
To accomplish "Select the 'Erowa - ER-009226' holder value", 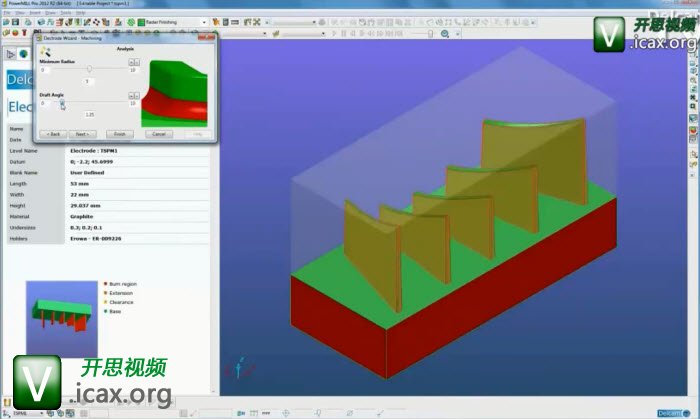I will tap(96, 239).
